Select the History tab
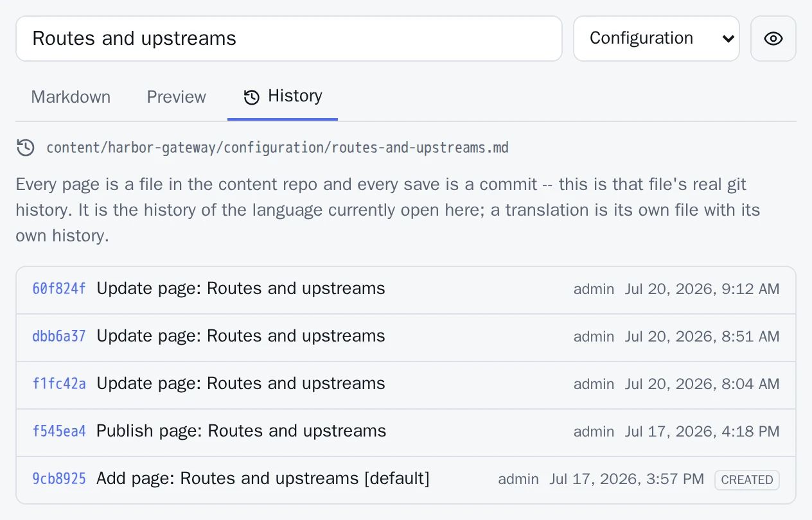The width and height of the screenshot is (812, 520). click(x=283, y=96)
